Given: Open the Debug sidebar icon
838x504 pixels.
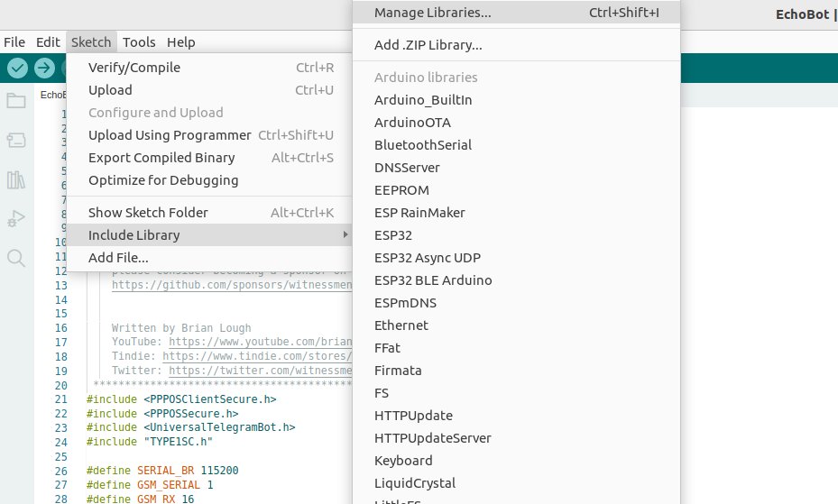Looking at the screenshot, I should click(16, 219).
